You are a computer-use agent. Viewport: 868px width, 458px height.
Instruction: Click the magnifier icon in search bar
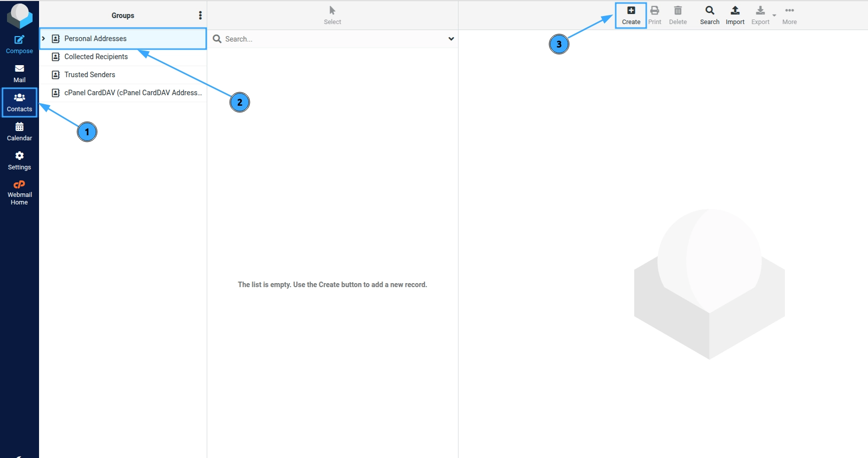coord(217,39)
